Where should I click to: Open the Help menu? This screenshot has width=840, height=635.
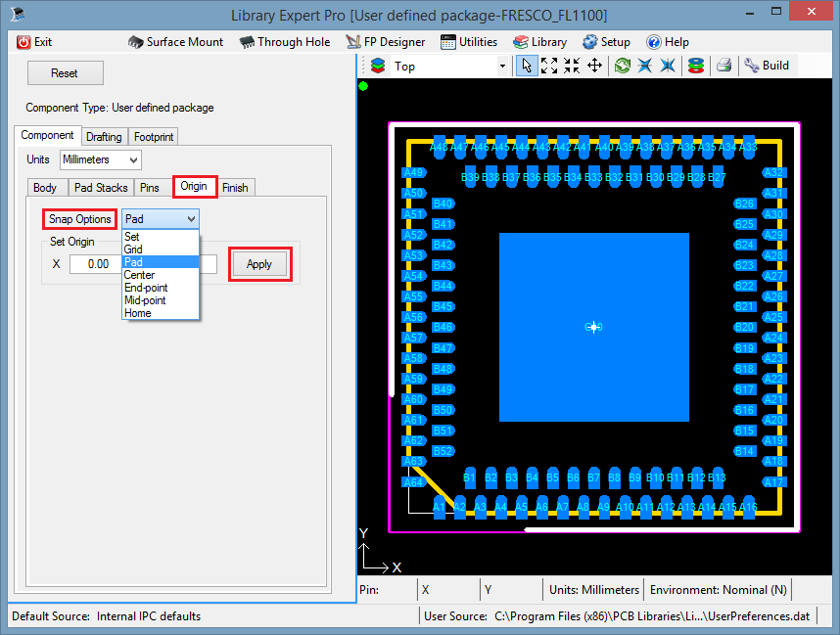tap(668, 42)
